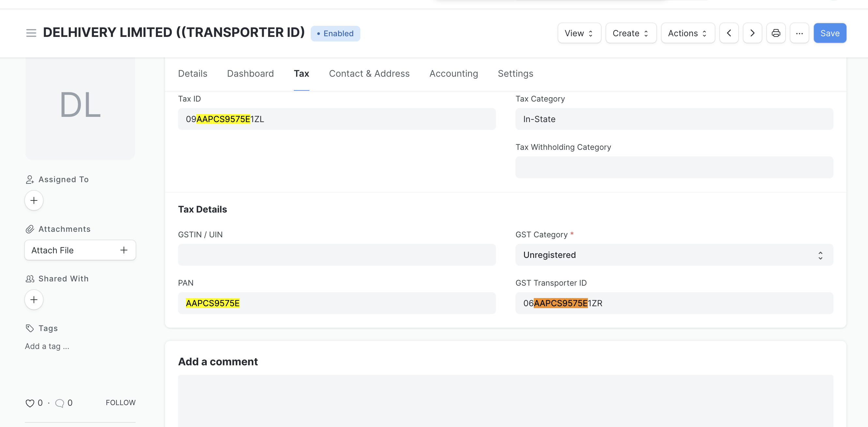This screenshot has height=427, width=868.
Task: Open the Accounting tab
Action: click(x=453, y=73)
